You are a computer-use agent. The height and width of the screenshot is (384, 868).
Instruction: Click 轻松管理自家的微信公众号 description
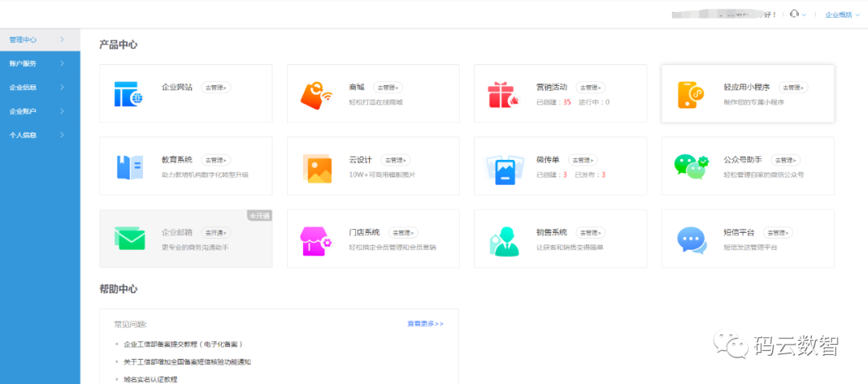tap(764, 175)
